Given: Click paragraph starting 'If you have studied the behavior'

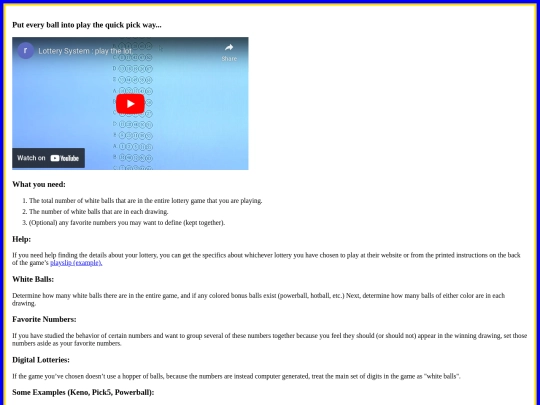Looking at the screenshot, I should coord(270,339).
